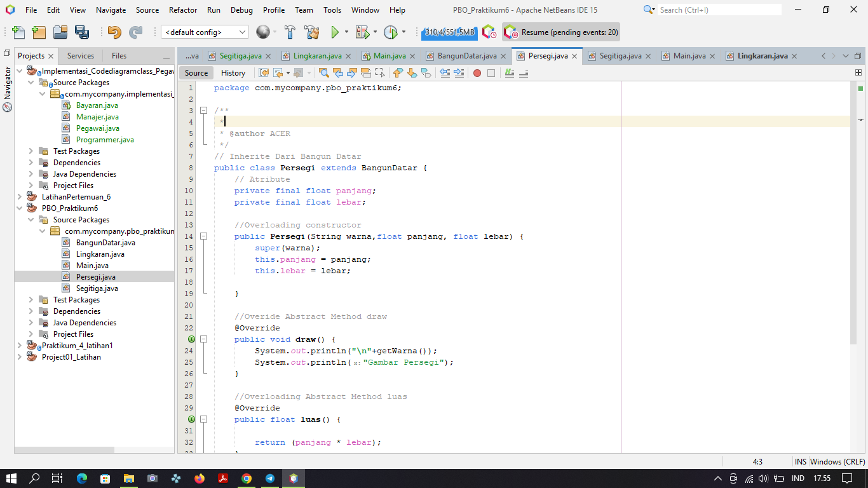This screenshot has width=868, height=488.
Task: Click the Open Project folder icon
Action: 60,32
